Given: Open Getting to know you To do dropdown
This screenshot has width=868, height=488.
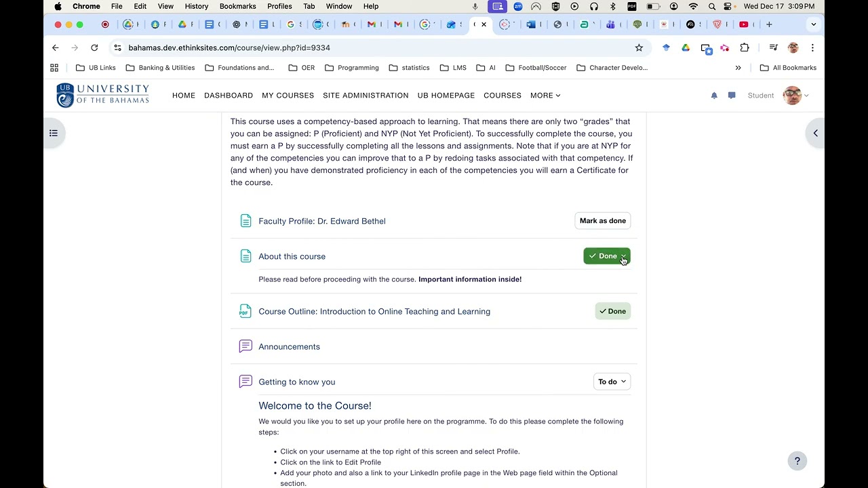Looking at the screenshot, I should (x=612, y=382).
